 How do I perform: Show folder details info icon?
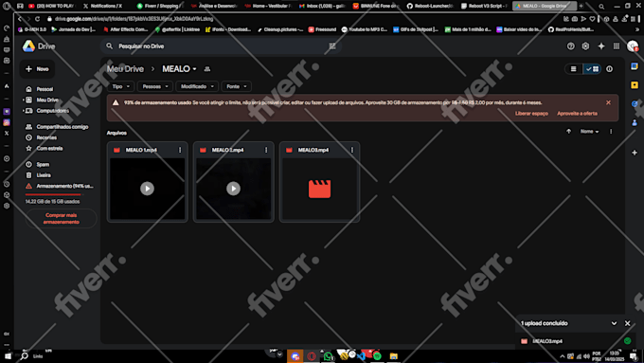point(609,69)
